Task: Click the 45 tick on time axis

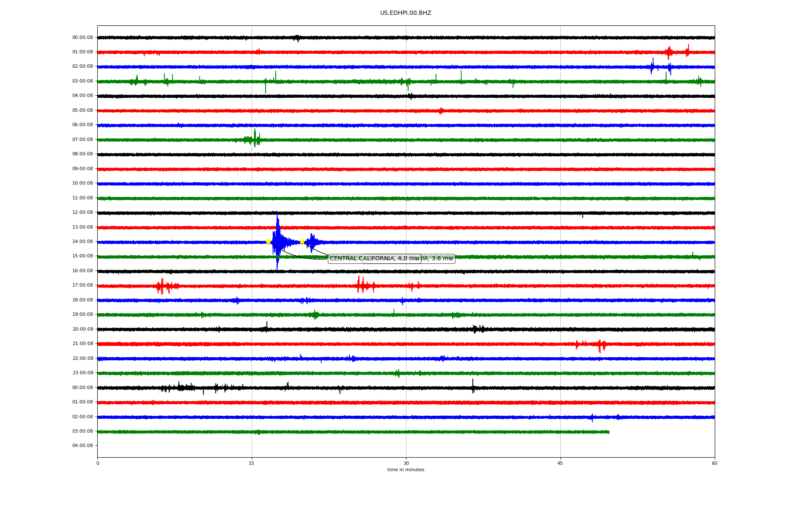Action: [x=560, y=463]
